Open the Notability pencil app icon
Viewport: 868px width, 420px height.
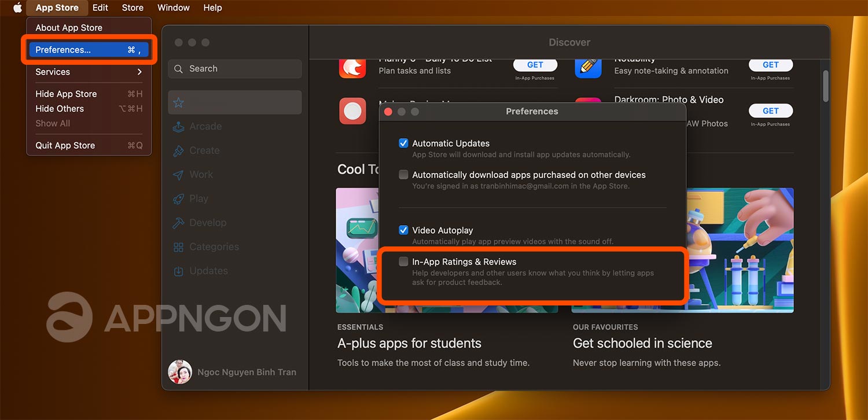(588, 68)
